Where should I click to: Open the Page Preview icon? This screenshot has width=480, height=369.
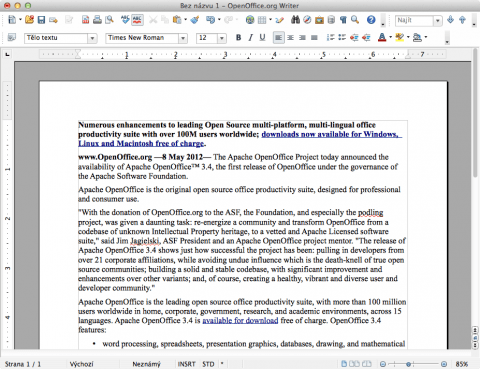109,20
